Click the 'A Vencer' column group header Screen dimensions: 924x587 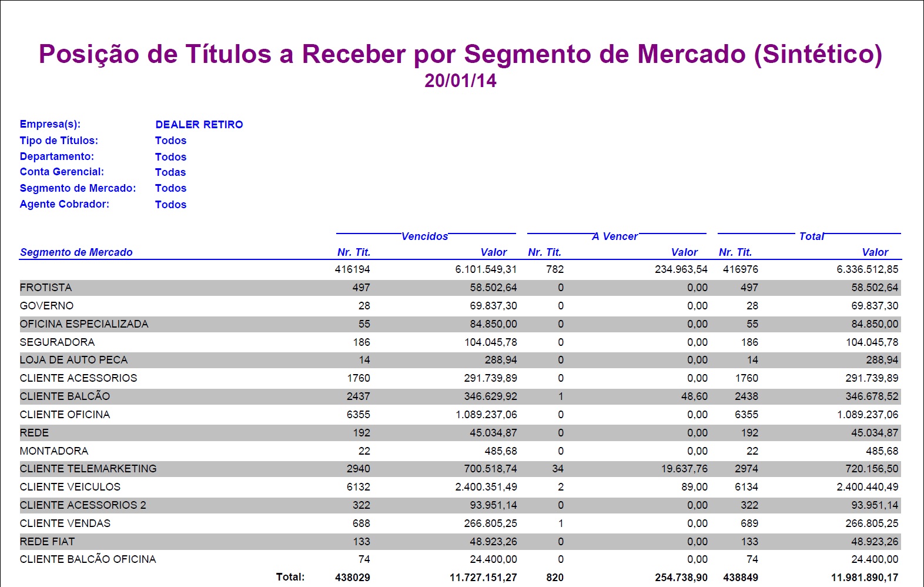[615, 236]
